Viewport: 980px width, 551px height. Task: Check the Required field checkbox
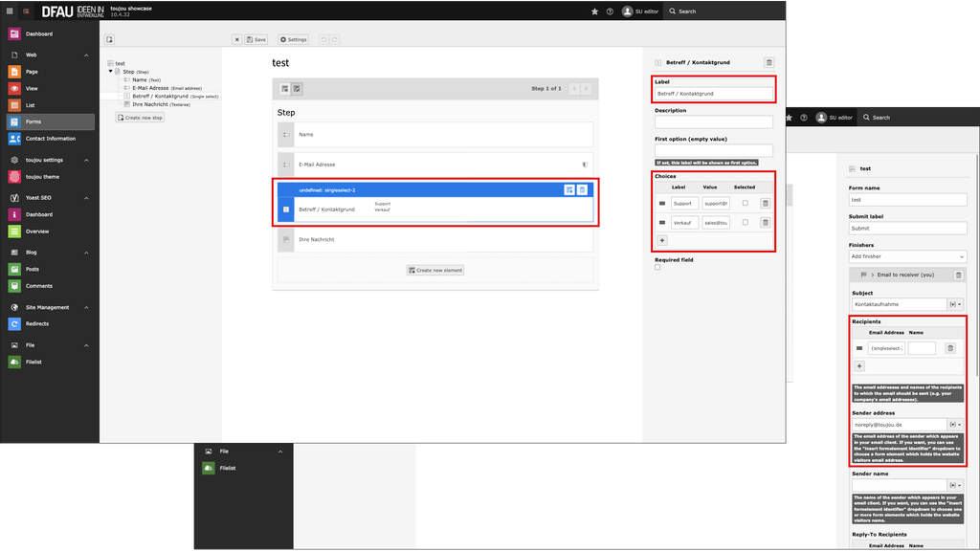[657, 268]
